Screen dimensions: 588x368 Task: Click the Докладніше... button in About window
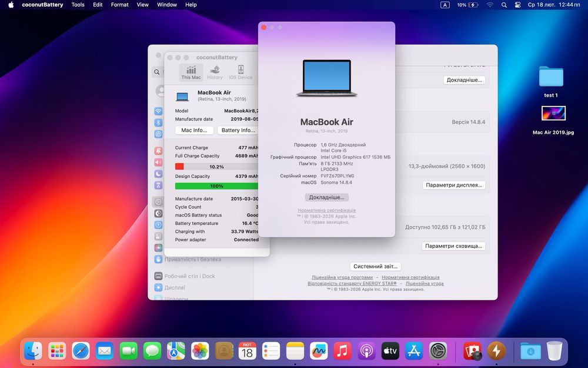(326, 197)
